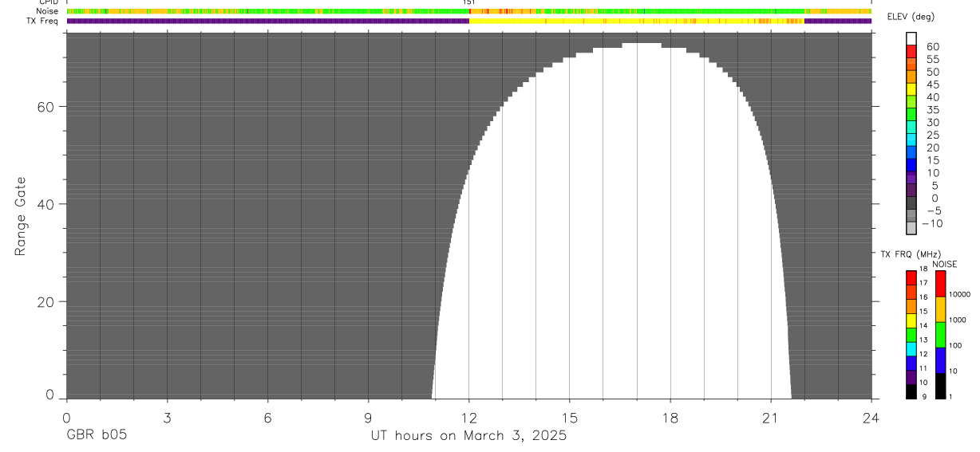Click the 'UT hours on March 3, 2025' axis title
This screenshot has height=452, width=980.
468,435
